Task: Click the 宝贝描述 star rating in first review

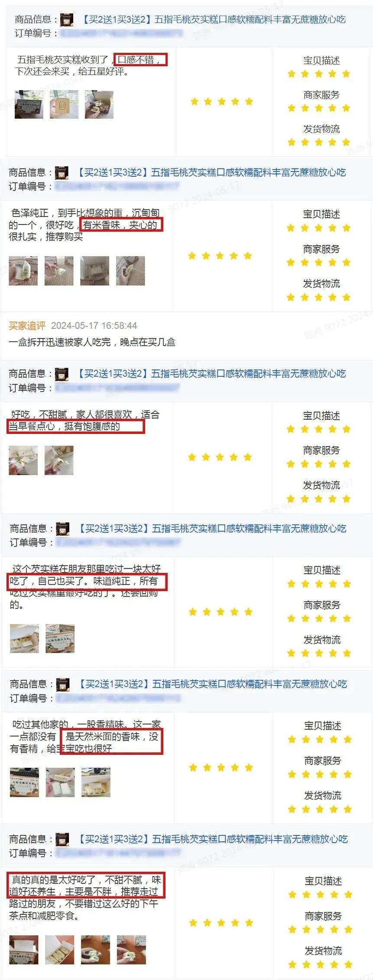Action: click(319, 74)
